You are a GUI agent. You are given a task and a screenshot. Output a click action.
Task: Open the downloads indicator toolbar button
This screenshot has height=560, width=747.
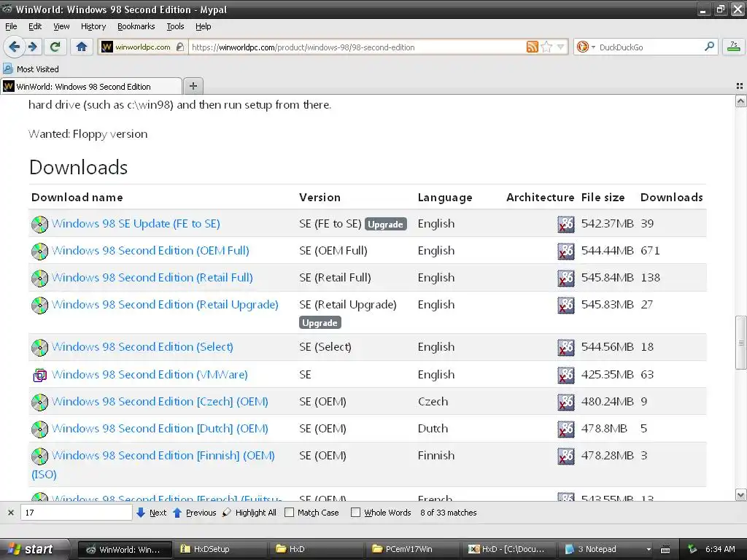coord(734,47)
